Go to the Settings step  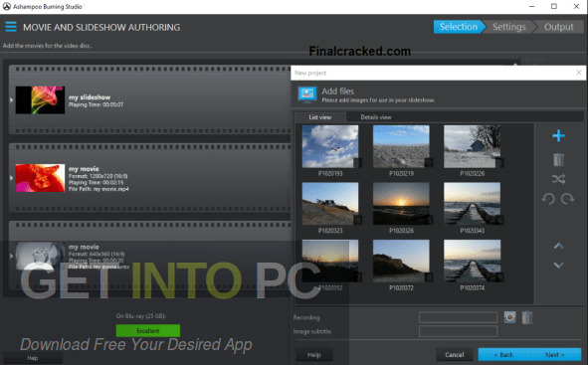(508, 27)
